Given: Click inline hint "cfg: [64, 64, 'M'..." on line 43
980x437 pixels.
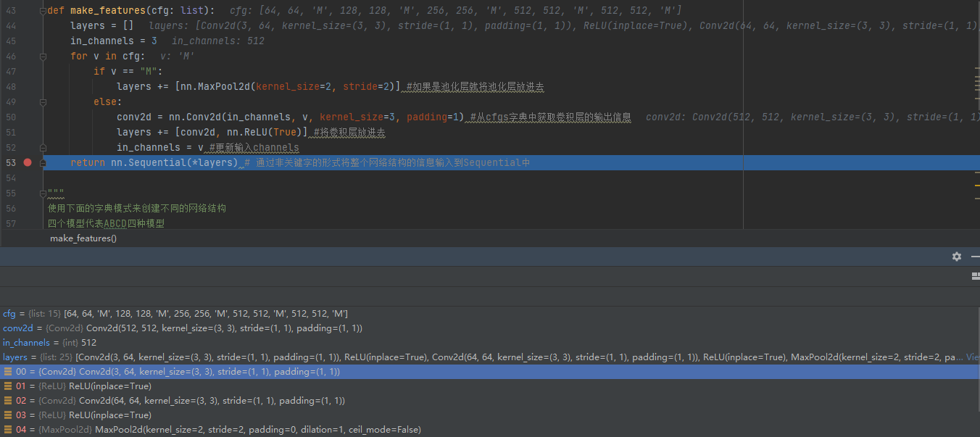Looking at the screenshot, I should click(x=455, y=11).
